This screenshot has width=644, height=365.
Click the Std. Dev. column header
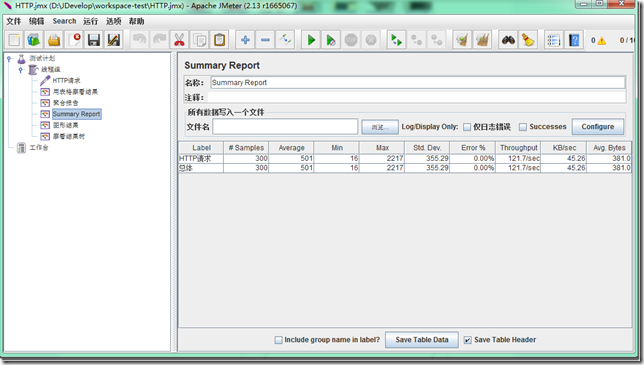[427, 148]
